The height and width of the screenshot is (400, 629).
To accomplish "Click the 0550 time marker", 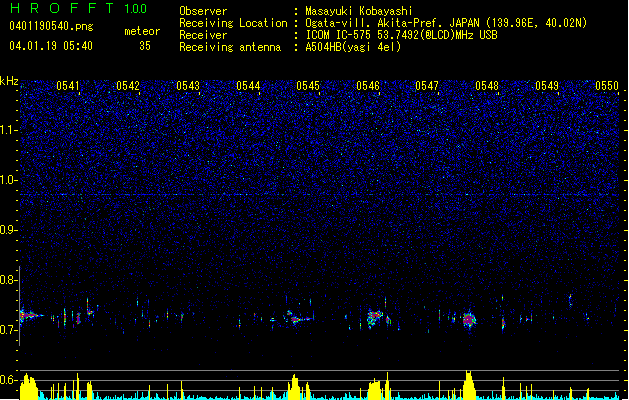I will (607, 86).
